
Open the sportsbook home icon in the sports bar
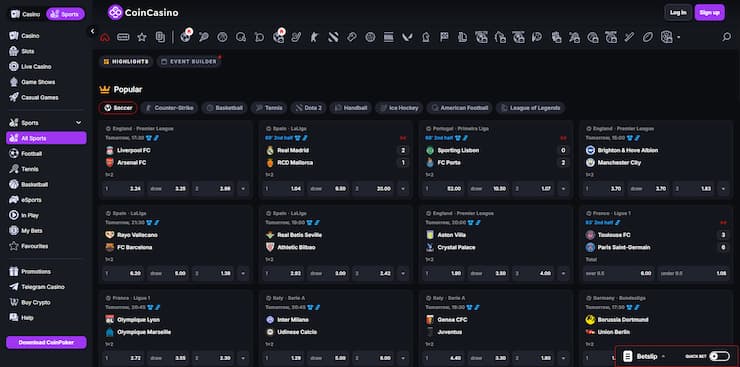tap(105, 37)
